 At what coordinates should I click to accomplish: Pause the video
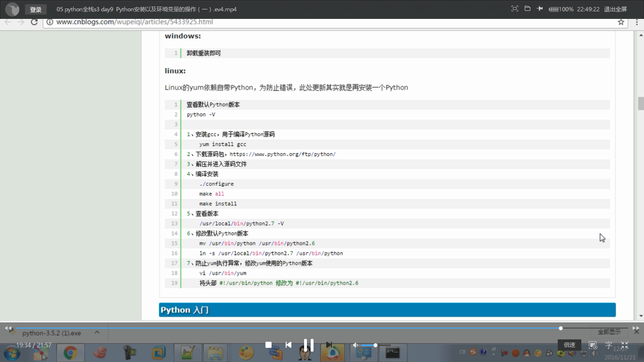pos(309,345)
